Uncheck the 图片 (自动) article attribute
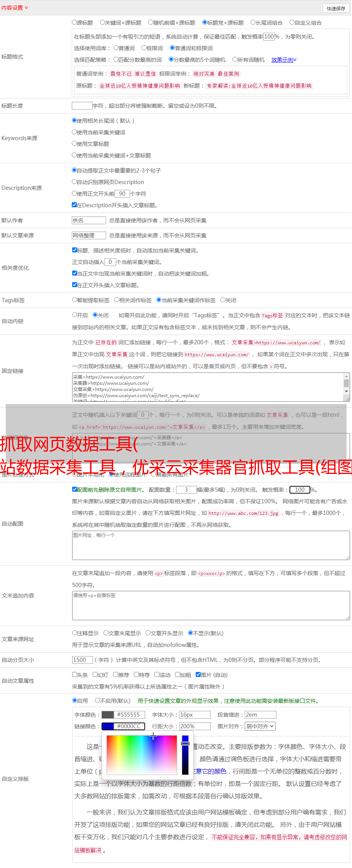352x868 pixels. coord(198,675)
